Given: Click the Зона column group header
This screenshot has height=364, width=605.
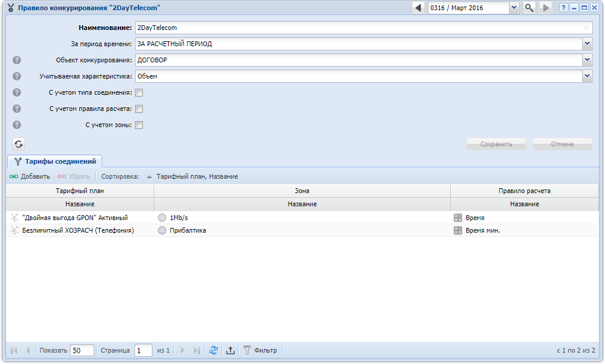Looking at the screenshot, I should (302, 191).
